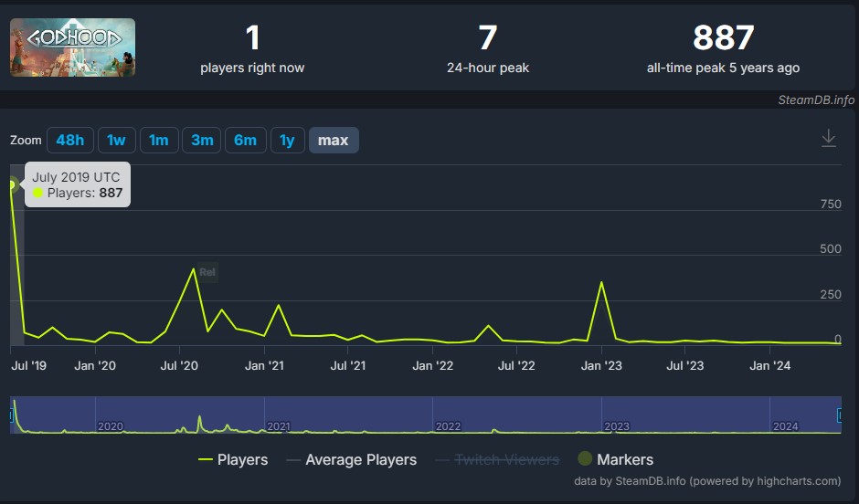Toggle Markers in chart legend

(615, 459)
